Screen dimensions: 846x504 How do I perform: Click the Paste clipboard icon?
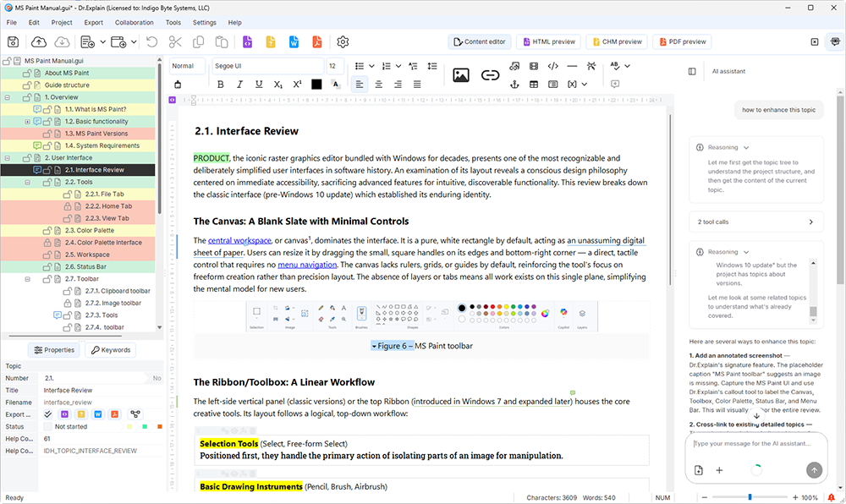[x=221, y=42]
